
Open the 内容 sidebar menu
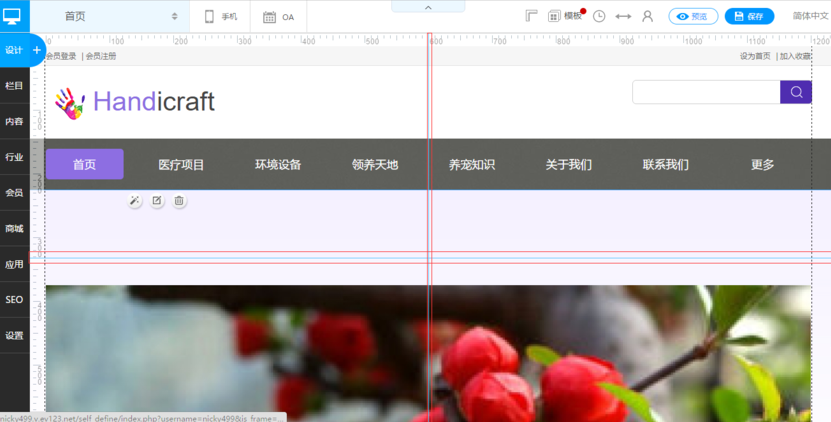(14, 121)
